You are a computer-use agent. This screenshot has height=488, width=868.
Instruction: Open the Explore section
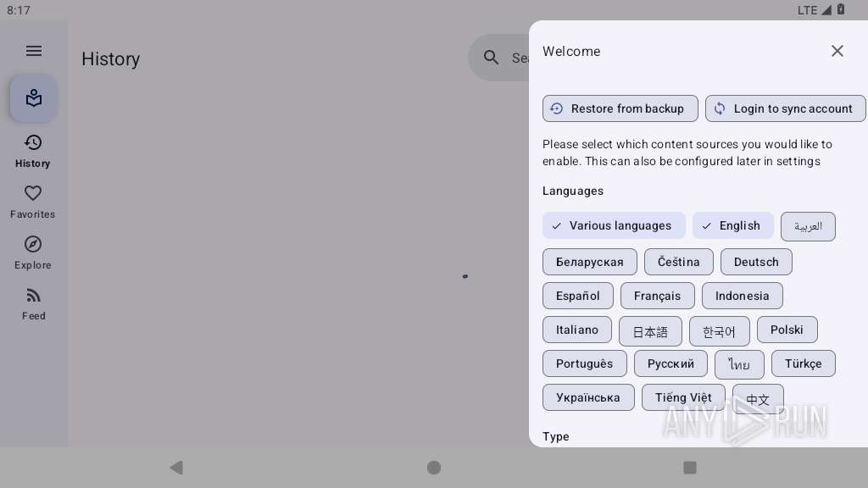tap(33, 252)
